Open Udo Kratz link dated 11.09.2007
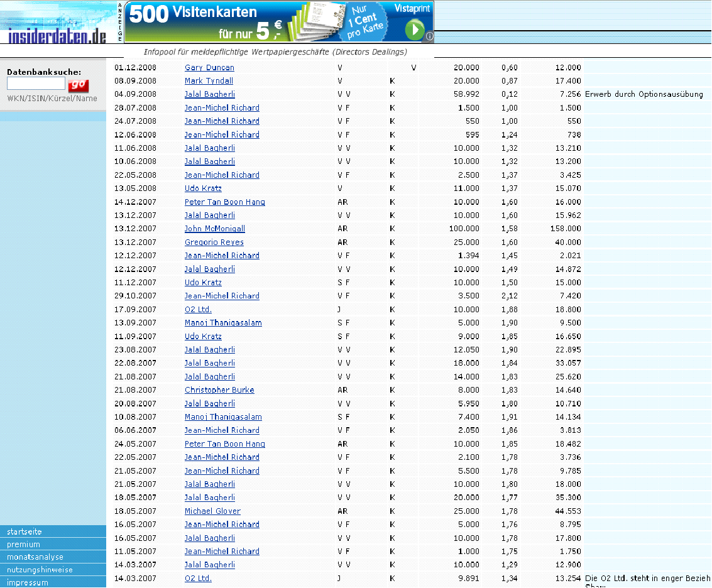The width and height of the screenshot is (712, 588). 203,337
